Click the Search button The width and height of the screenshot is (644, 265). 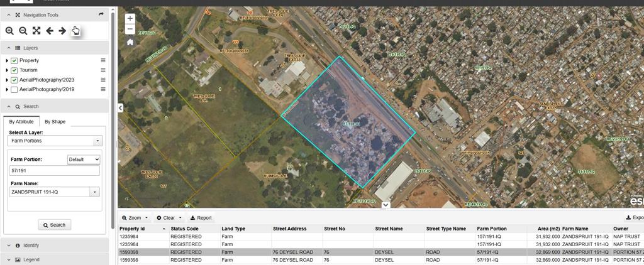click(54, 225)
